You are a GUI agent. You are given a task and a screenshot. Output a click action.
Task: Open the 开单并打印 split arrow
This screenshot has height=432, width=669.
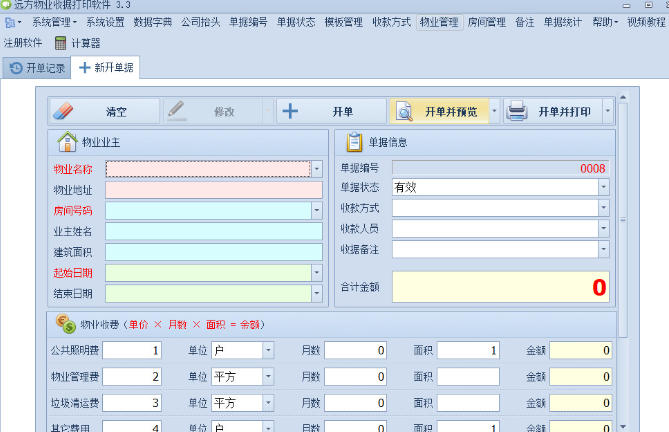[x=608, y=111]
